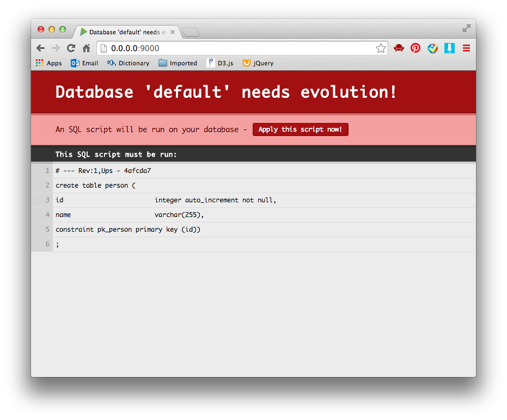
Task: Click the browser back arrow
Action: tap(40, 48)
